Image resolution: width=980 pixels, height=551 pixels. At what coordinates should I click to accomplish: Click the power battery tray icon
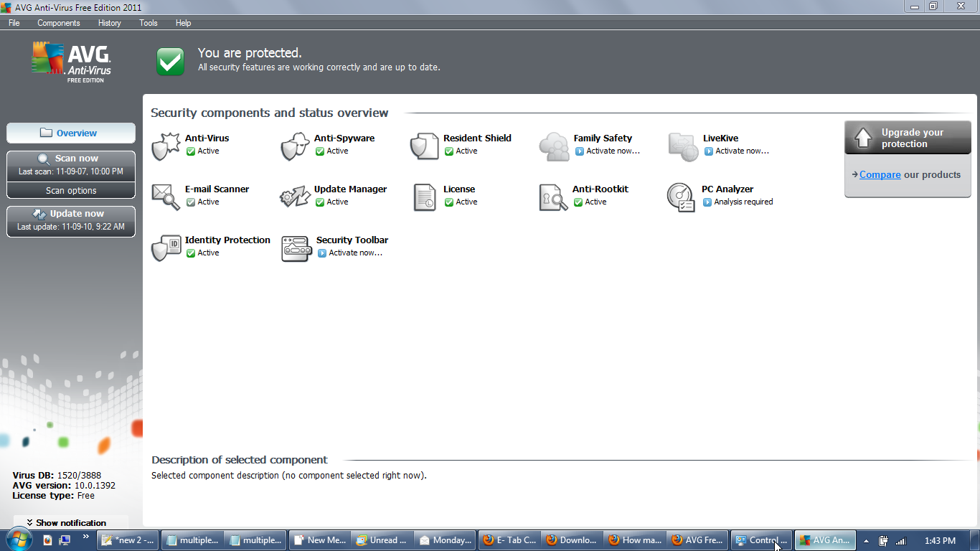[884, 540]
